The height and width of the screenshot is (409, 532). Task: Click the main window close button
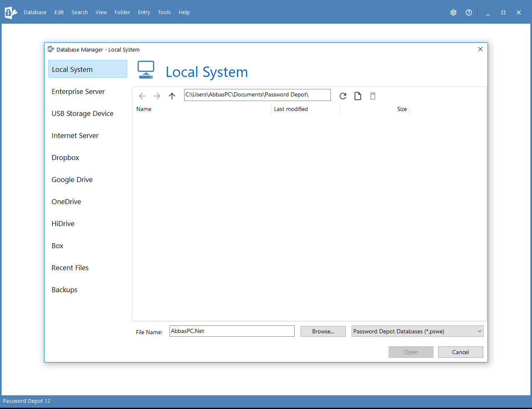(x=519, y=12)
